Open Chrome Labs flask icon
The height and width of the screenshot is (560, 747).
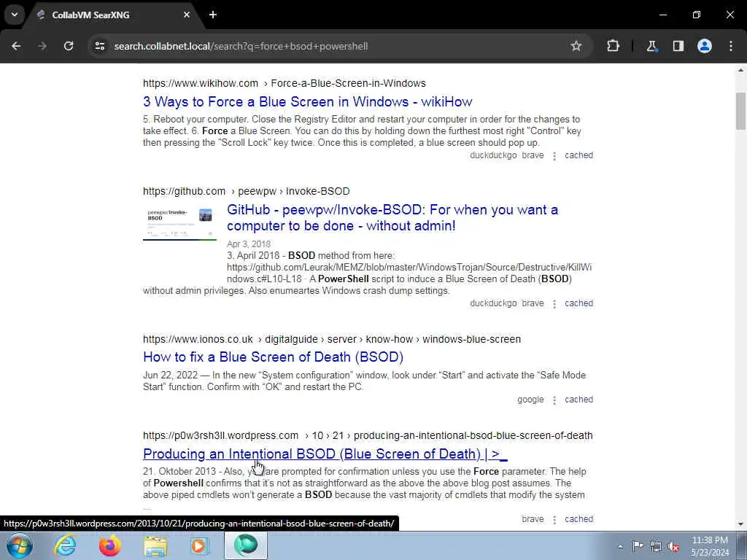(651, 46)
